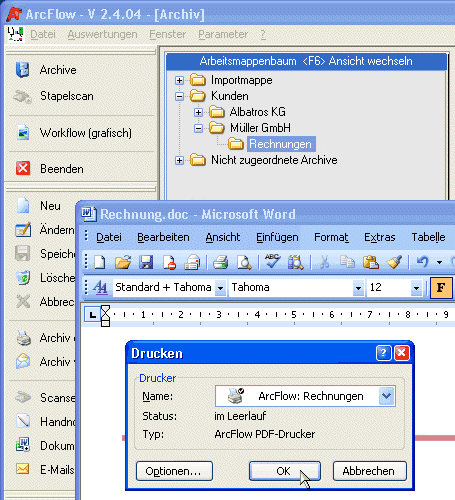Viewport: 455px width, 500px height.
Task: Open the Styles and Formatting AA icon
Action: tap(100, 287)
